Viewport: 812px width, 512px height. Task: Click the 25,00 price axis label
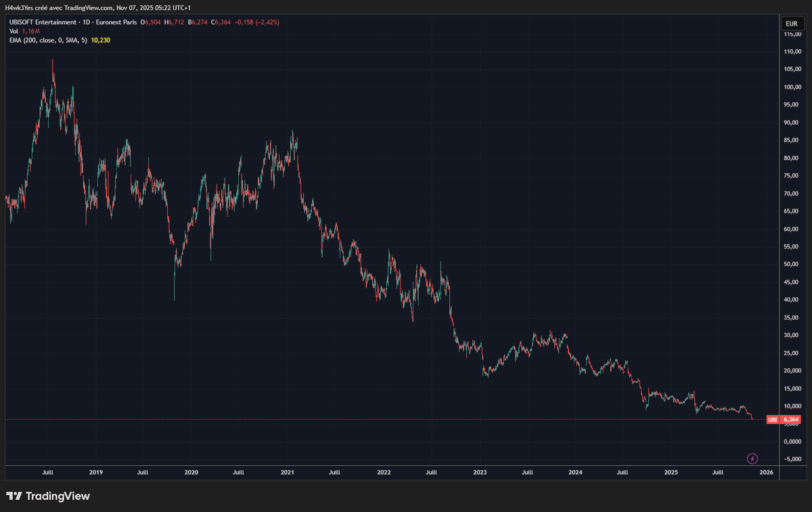791,353
